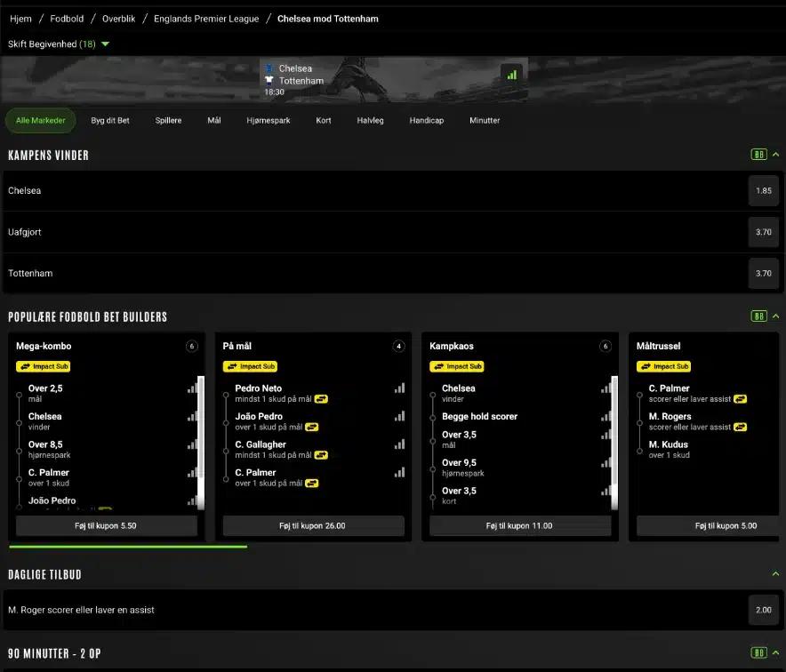
Task: Pick Chelsea to win at odds 1.85
Action: coord(764,191)
